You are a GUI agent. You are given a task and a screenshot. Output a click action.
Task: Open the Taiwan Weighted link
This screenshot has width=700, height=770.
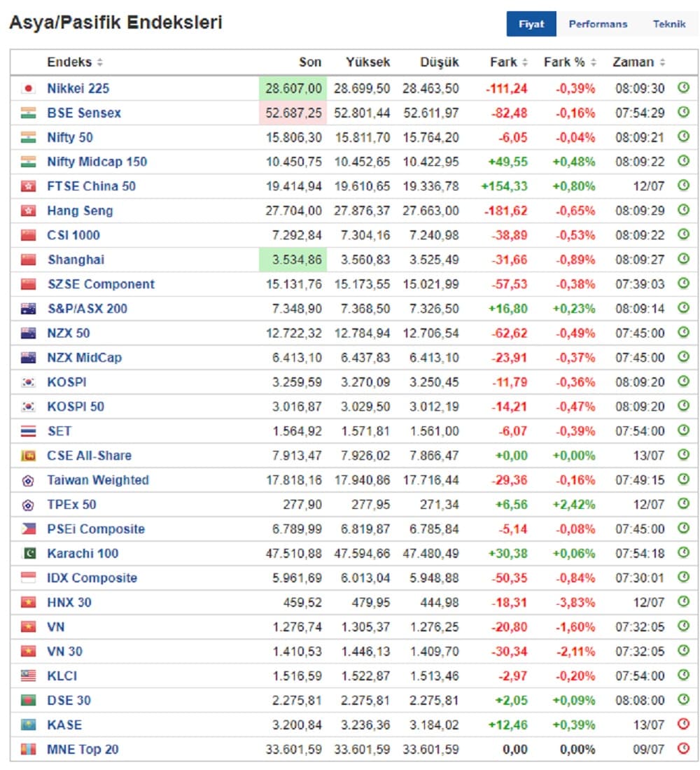(98, 479)
